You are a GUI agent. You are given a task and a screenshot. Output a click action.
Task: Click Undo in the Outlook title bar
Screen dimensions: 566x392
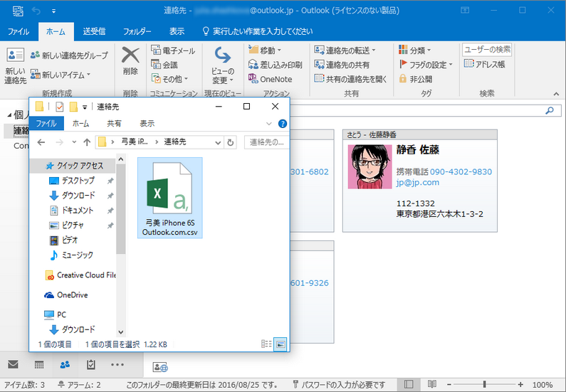pyautogui.click(x=36, y=11)
